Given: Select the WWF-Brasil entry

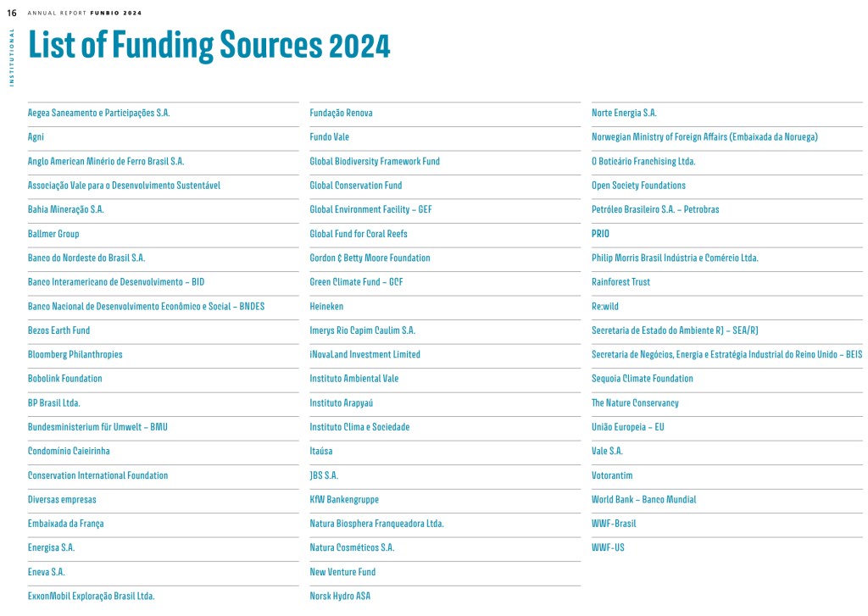Looking at the screenshot, I should [x=614, y=524].
